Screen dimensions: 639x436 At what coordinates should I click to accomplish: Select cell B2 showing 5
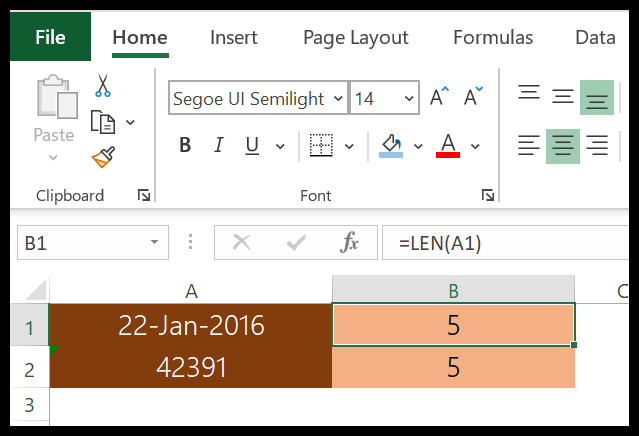coord(454,367)
